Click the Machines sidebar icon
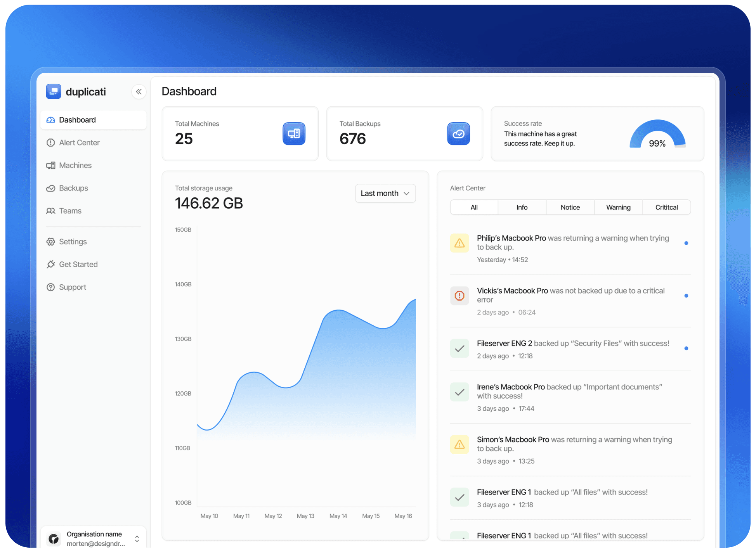Viewport: 756px width, 550px height. point(51,166)
